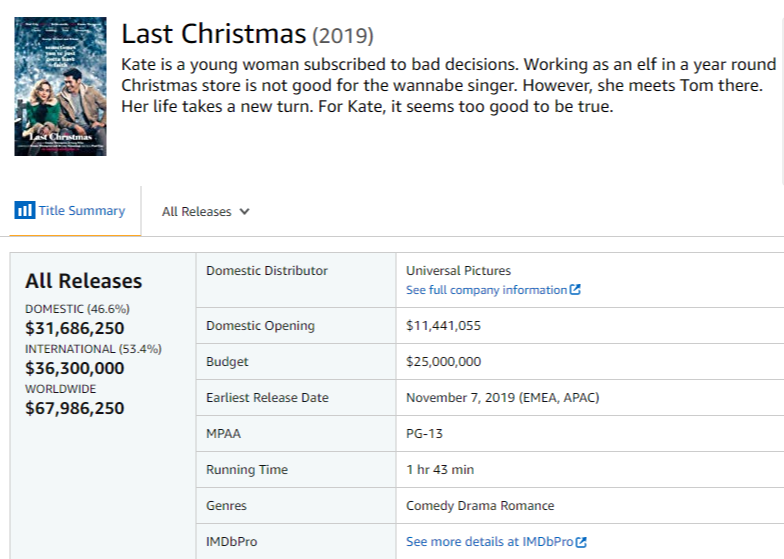The width and height of the screenshot is (784, 559).
Task: Click the All Releases panel heading
Action: [x=84, y=281]
